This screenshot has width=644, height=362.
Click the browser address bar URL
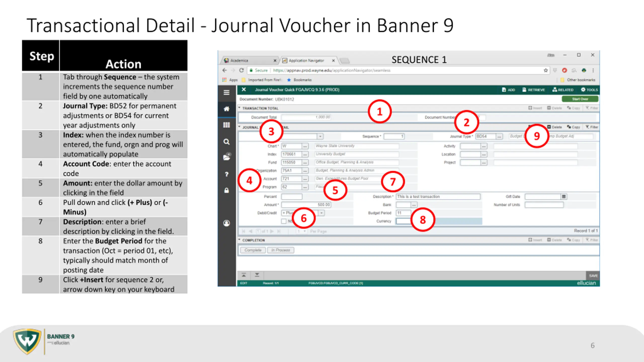(332, 70)
